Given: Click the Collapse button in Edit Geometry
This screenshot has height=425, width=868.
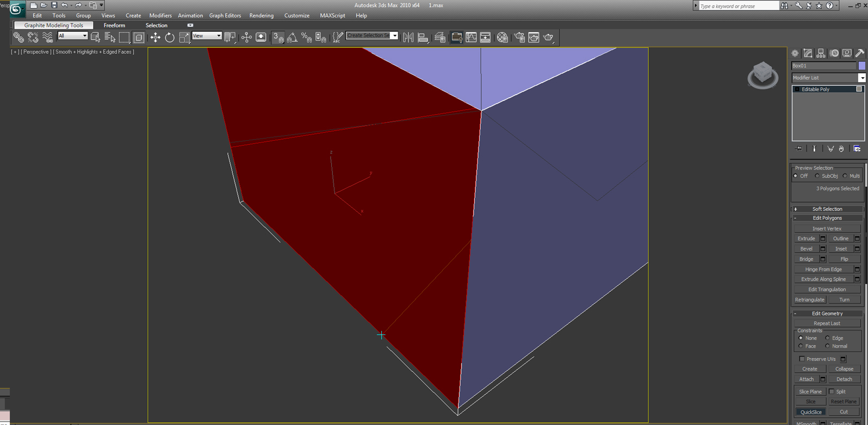Looking at the screenshot, I should point(844,369).
